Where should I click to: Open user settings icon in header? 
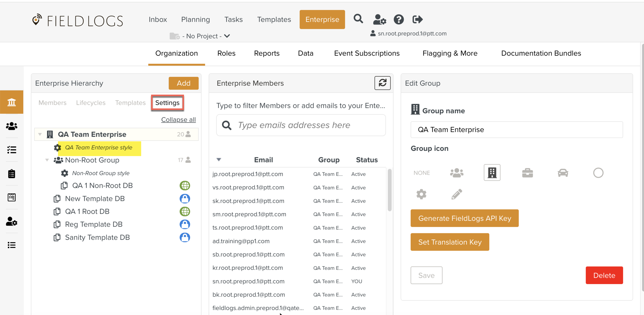[x=379, y=19]
